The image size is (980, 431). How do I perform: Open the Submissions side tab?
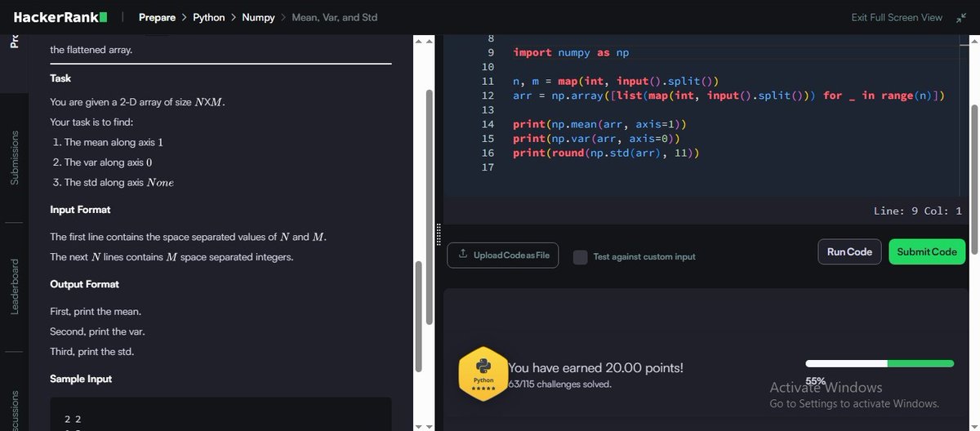pos(14,158)
